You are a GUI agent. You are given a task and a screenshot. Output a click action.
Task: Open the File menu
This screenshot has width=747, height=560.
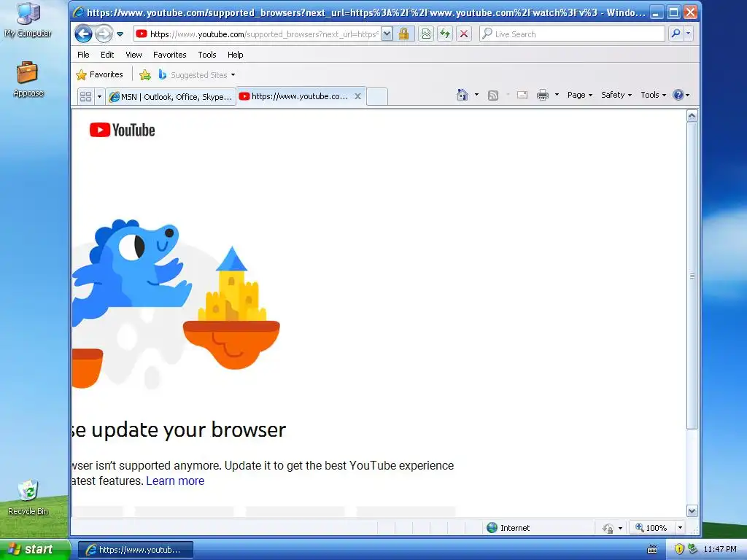tap(83, 55)
